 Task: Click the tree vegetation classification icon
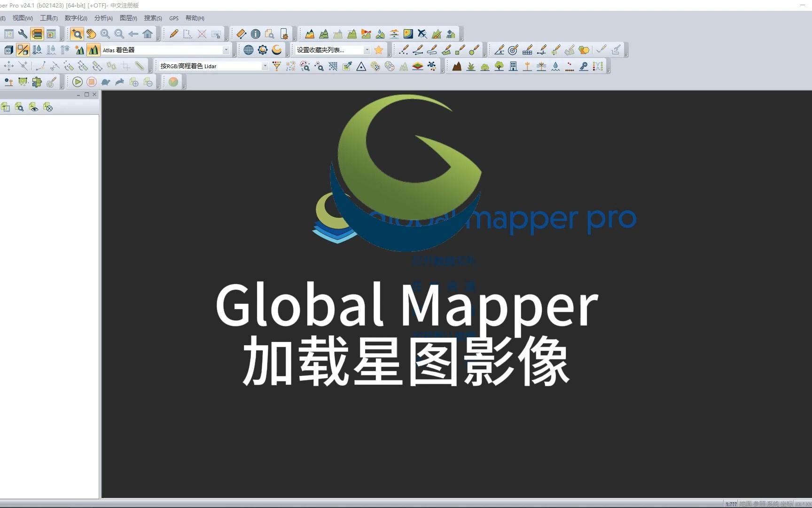[x=499, y=66]
